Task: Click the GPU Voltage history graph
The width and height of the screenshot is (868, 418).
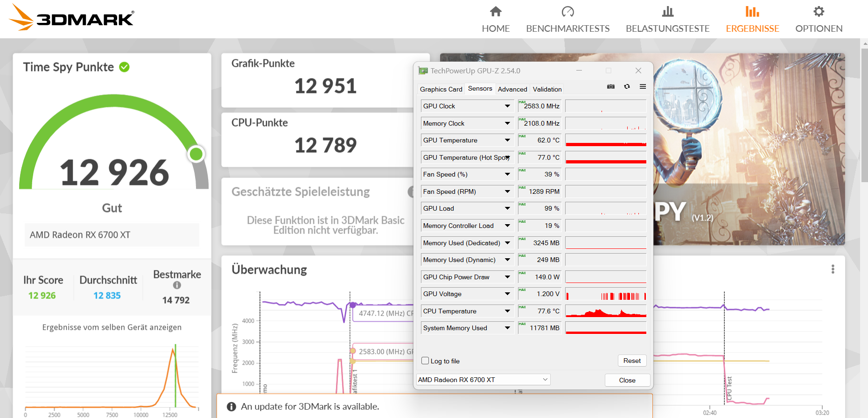Action: click(x=606, y=294)
